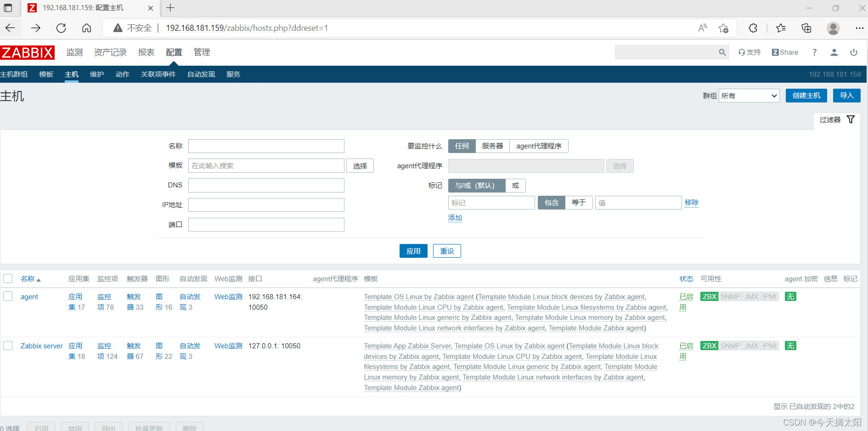The width and height of the screenshot is (868, 431).
Task: Select 任何 monitoring option
Action: (462, 146)
